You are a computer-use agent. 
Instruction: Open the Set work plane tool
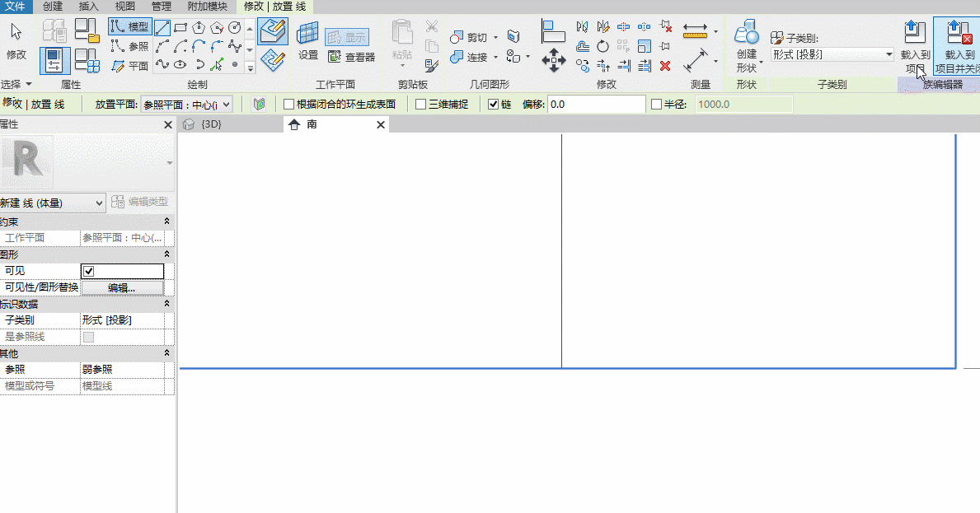(307, 40)
